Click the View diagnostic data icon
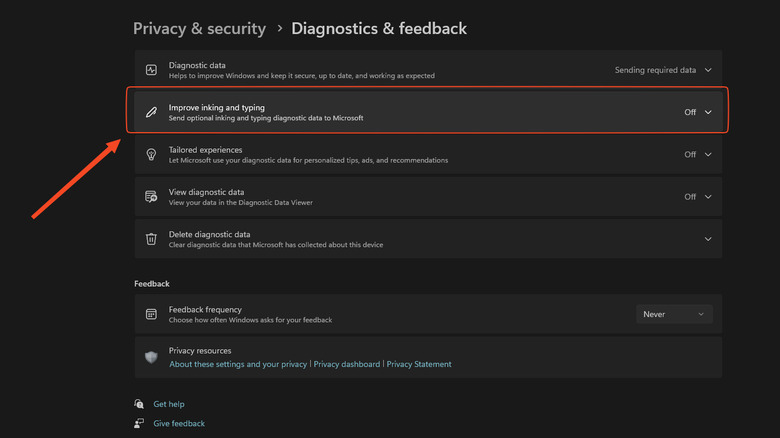The width and height of the screenshot is (780, 438). pyautogui.click(x=151, y=197)
